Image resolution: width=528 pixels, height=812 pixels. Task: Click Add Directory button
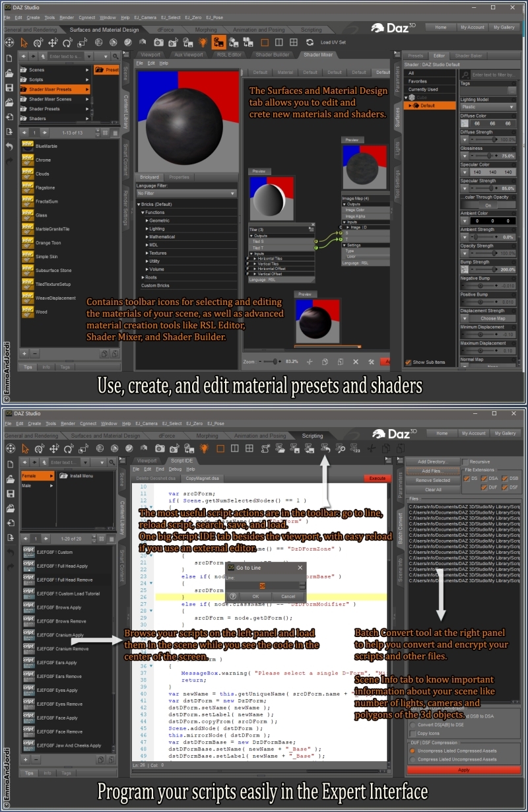[433, 461]
